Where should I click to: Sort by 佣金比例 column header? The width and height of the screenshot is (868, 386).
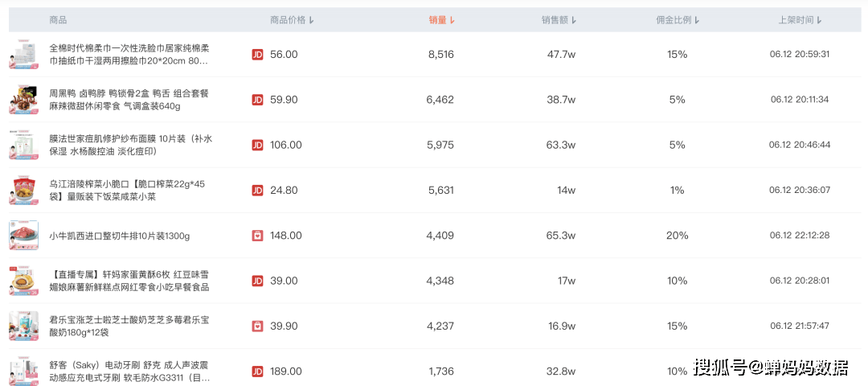[678, 20]
